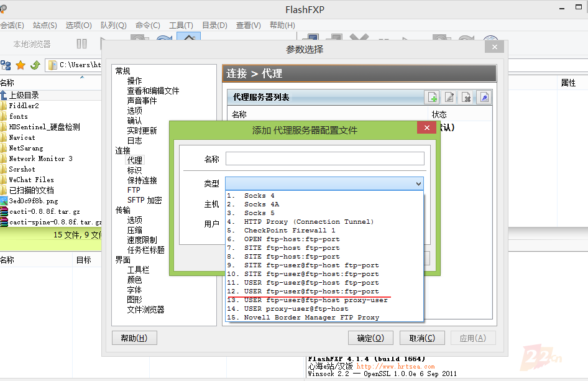Click the pause icon in main toolbar
This screenshot has height=381, width=588.
point(82,44)
